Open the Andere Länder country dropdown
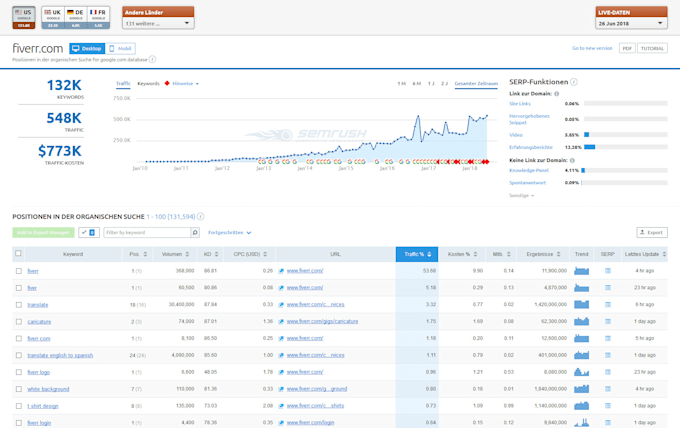The height and width of the screenshot is (428, 680). (x=157, y=22)
